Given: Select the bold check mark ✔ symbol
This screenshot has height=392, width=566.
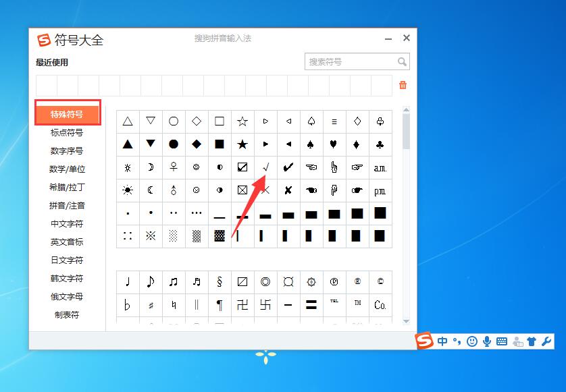Looking at the screenshot, I should tap(288, 167).
